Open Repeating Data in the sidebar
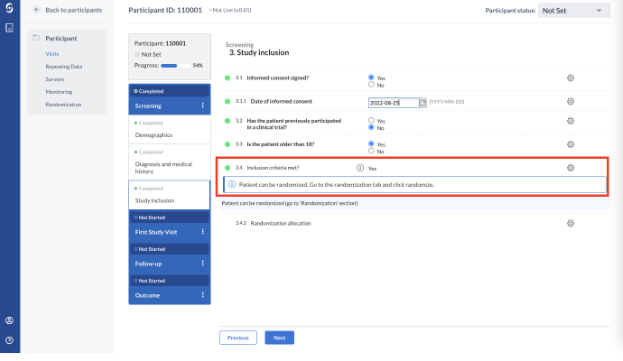623x361 pixels. click(x=64, y=67)
